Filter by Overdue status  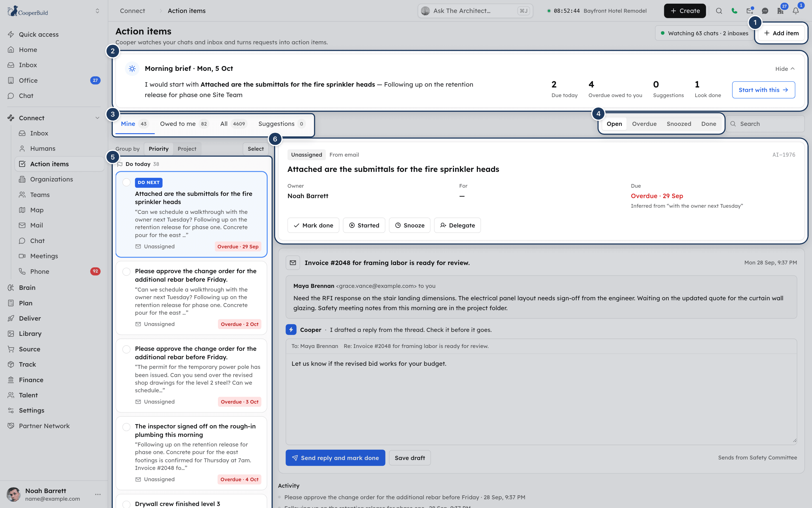(644, 124)
